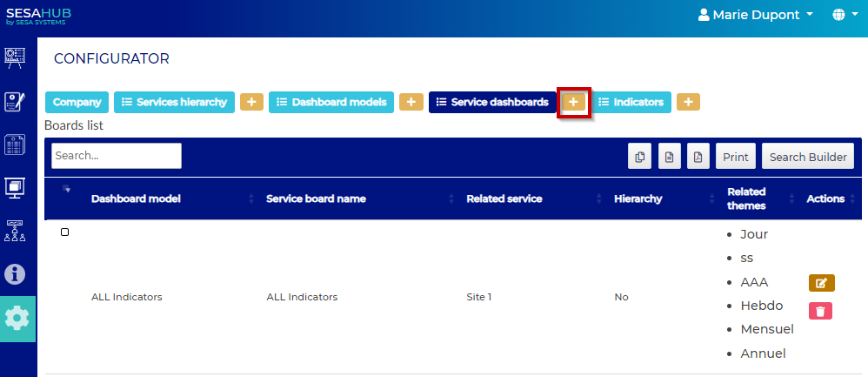Click the select-all arrow icon in the header corner
This screenshot has width=868, height=377.
tap(66, 189)
